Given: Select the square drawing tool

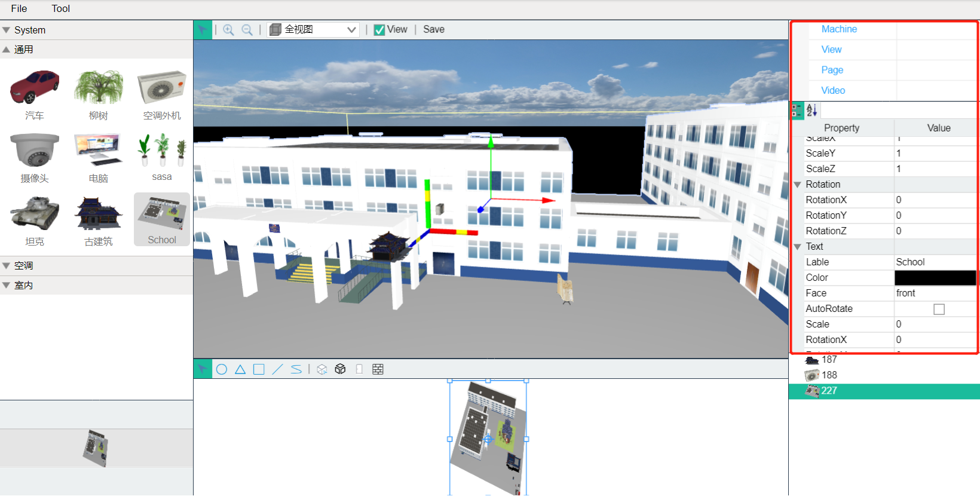Looking at the screenshot, I should [x=259, y=369].
